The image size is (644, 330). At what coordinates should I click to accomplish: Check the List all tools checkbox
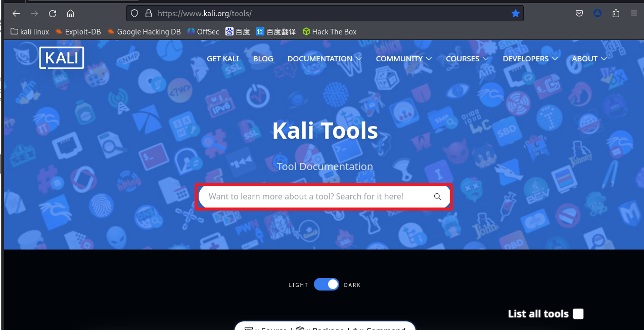[578, 314]
